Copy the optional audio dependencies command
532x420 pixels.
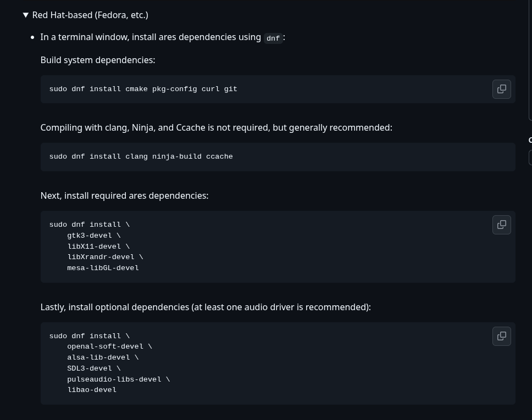(501, 336)
